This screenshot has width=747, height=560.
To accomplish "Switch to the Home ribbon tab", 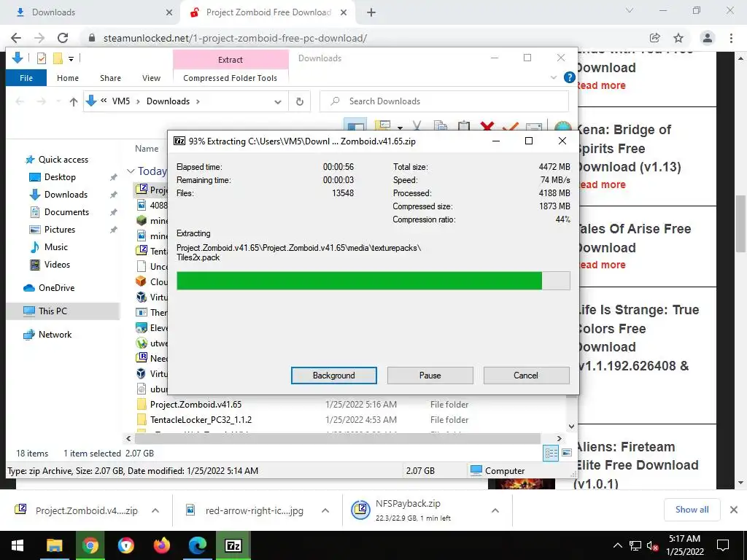I will 68,78.
